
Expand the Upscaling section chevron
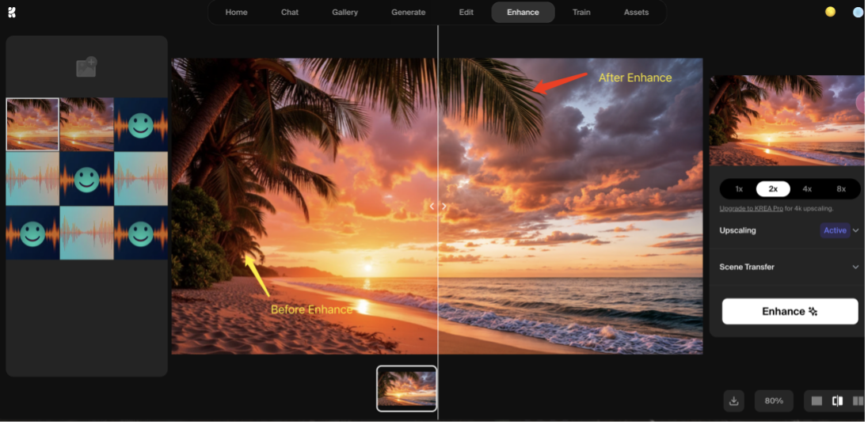856,230
